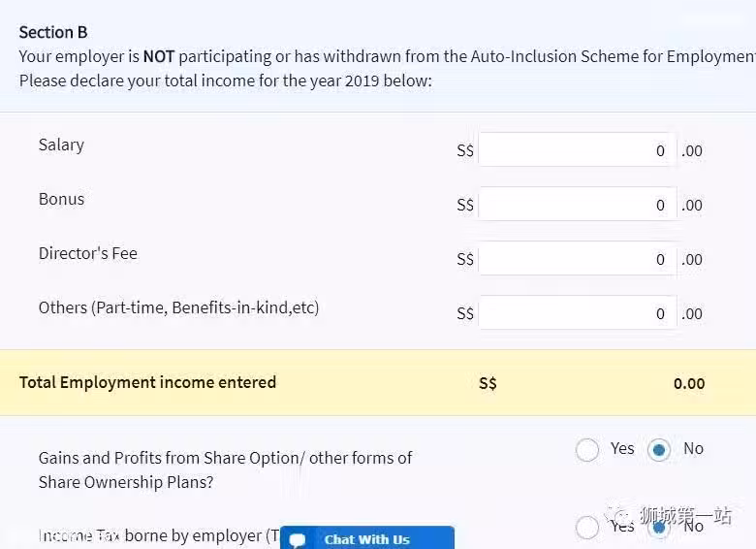
Task: Click the 0.00 total amount value
Action: click(x=689, y=383)
